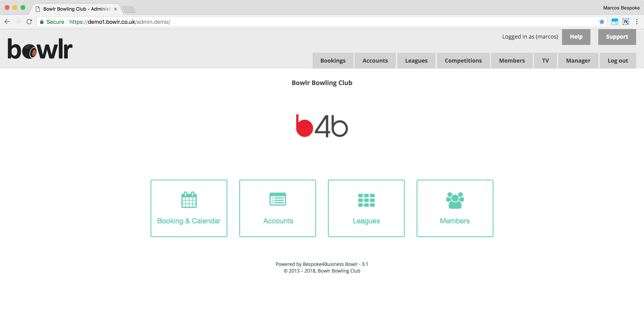Image resolution: width=644 pixels, height=309 pixels.
Task: Bookmark page with the star icon
Action: pos(601,22)
